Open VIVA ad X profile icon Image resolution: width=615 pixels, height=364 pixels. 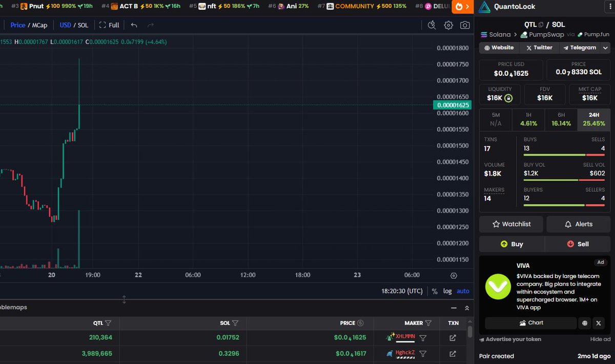[x=599, y=323]
